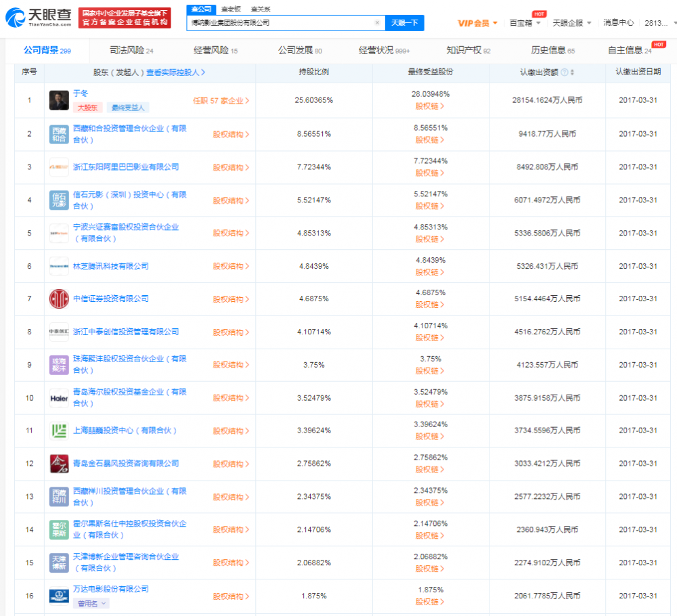
Task: Click the 青岛金石 logo in row 12
Action: [x=59, y=464]
